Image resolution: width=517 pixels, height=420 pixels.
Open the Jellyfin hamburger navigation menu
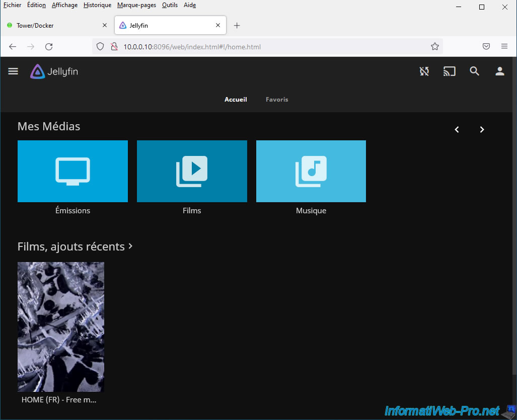pyautogui.click(x=13, y=71)
